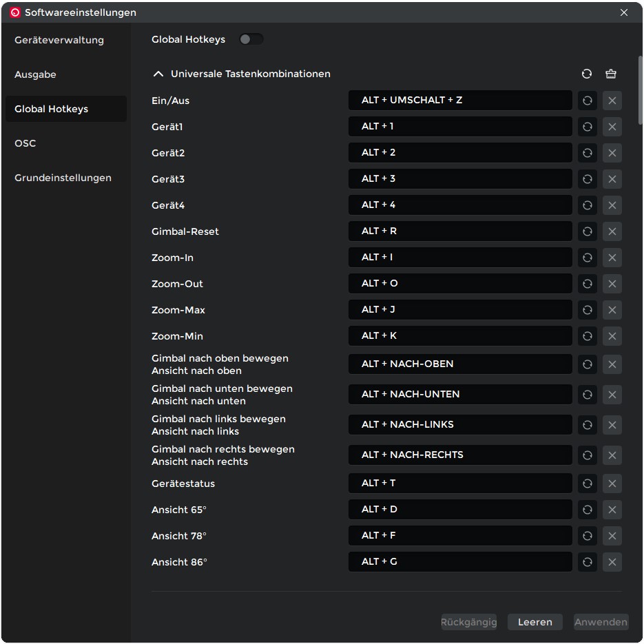Edit the Zoom-Out hotkey field
Viewport: 644px width, 644px height.
(x=459, y=284)
